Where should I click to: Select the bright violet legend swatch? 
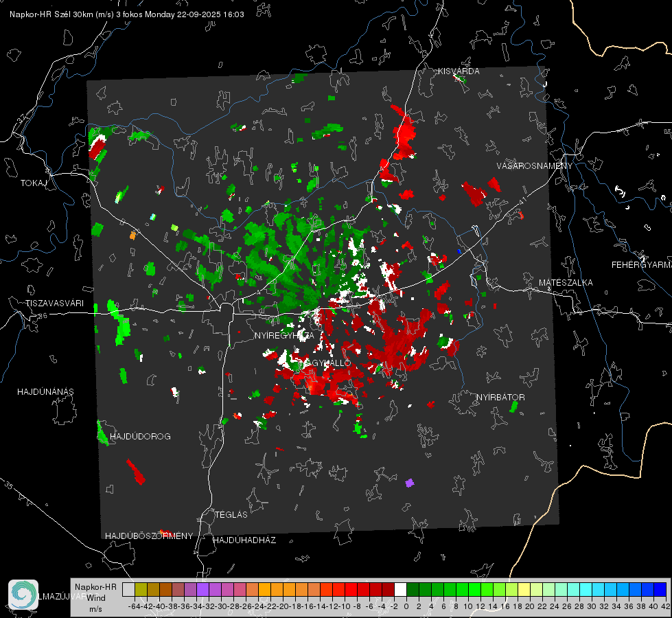coord(202,589)
